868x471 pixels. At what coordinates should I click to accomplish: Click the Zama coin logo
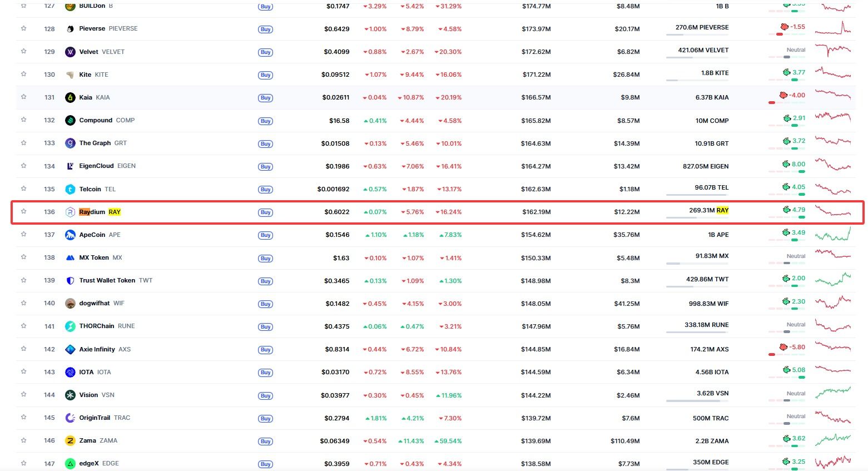[70, 440]
